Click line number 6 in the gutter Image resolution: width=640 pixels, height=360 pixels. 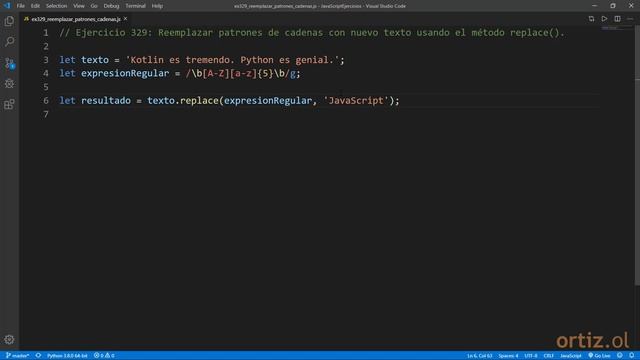point(46,101)
